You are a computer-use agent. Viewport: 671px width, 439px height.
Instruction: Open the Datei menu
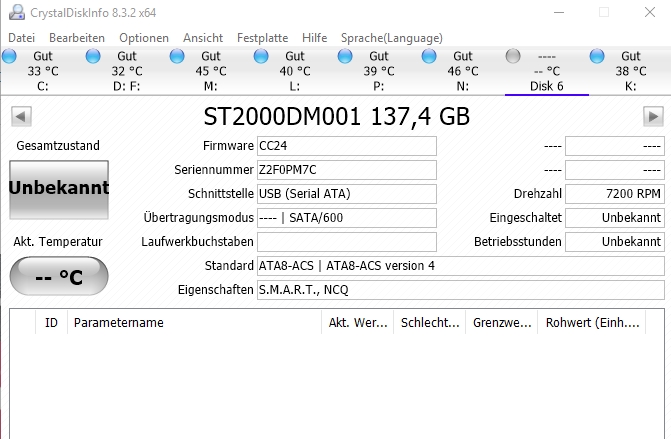tap(21, 38)
